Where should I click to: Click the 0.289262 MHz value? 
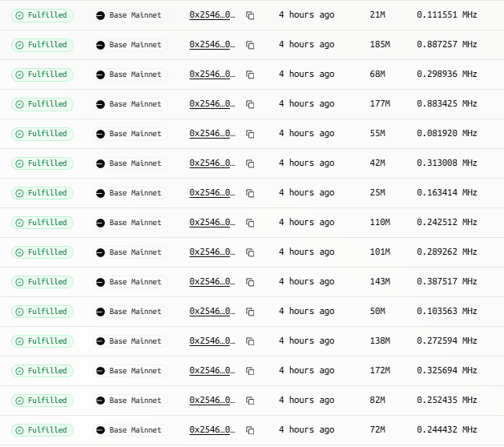(x=447, y=252)
